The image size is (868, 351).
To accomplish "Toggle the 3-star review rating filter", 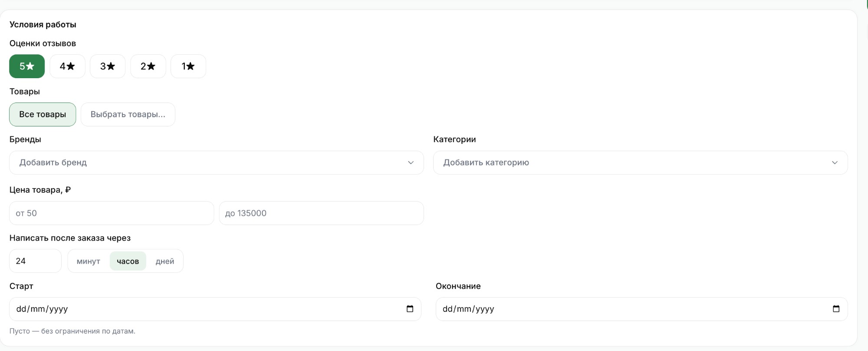I will pyautogui.click(x=108, y=66).
